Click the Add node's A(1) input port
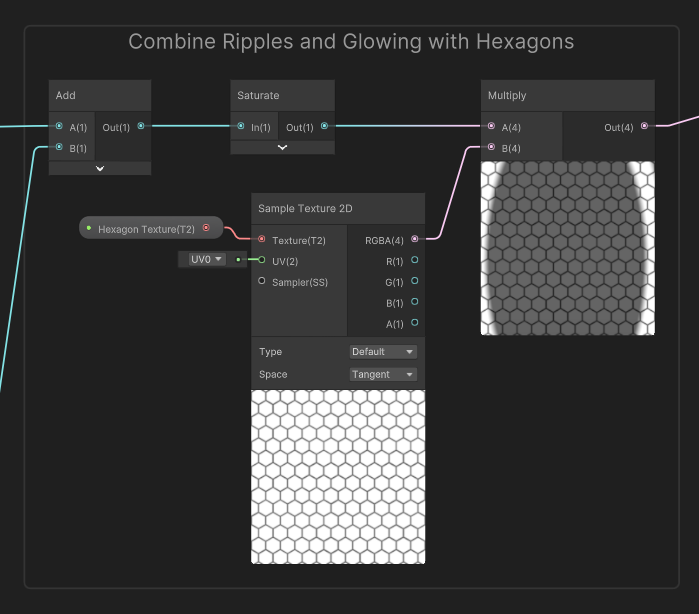 pyautogui.click(x=60, y=127)
